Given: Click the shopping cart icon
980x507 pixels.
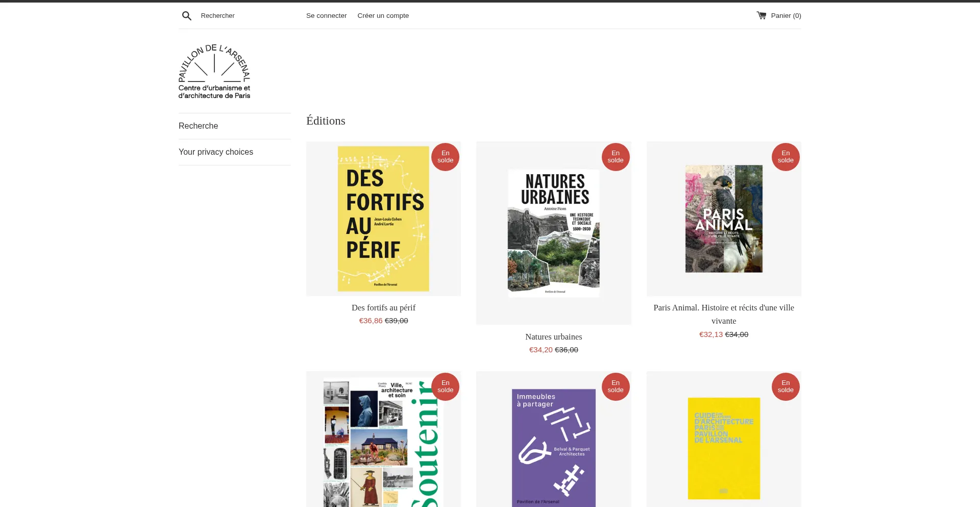Looking at the screenshot, I should tap(761, 15).
